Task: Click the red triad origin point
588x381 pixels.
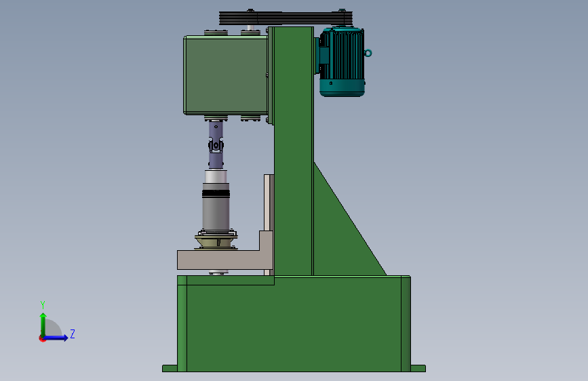Action: click(x=42, y=338)
